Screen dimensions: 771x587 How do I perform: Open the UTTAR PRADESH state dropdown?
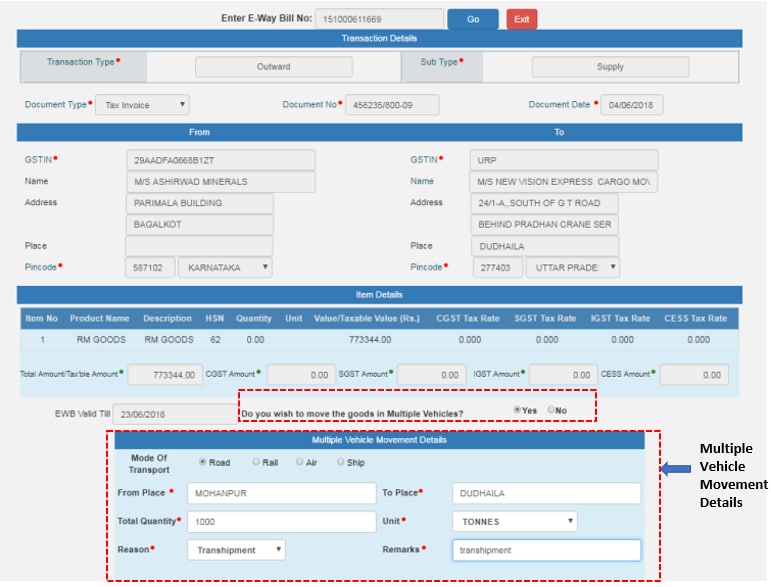573,267
